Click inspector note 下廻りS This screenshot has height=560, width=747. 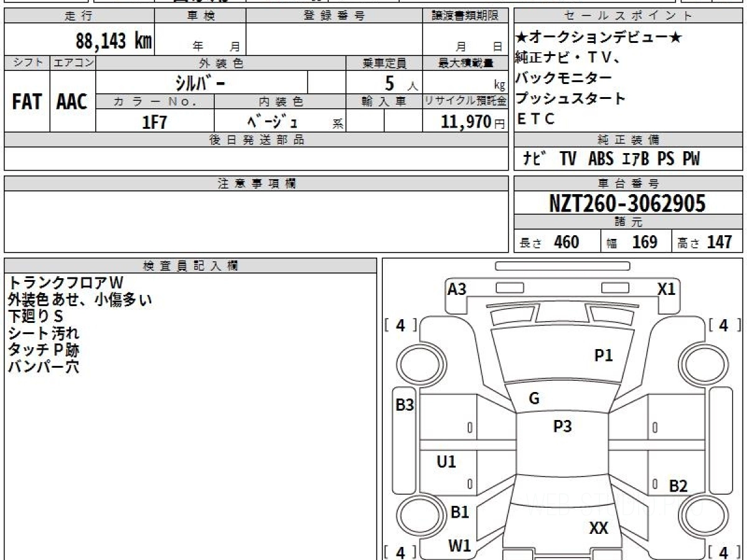tap(35, 317)
